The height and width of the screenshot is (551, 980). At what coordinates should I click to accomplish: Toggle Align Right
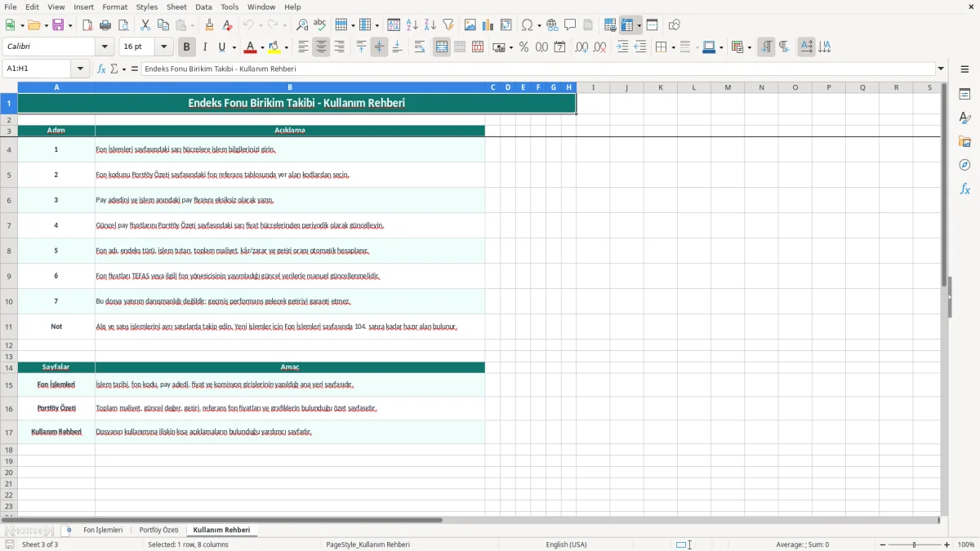click(x=339, y=47)
